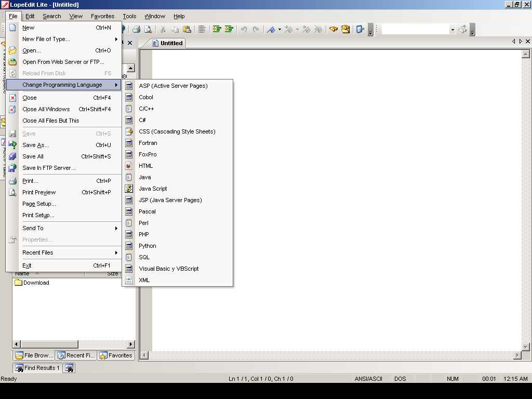
Task: Click the Redo icon on the toolbar
Action: [255, 29]
